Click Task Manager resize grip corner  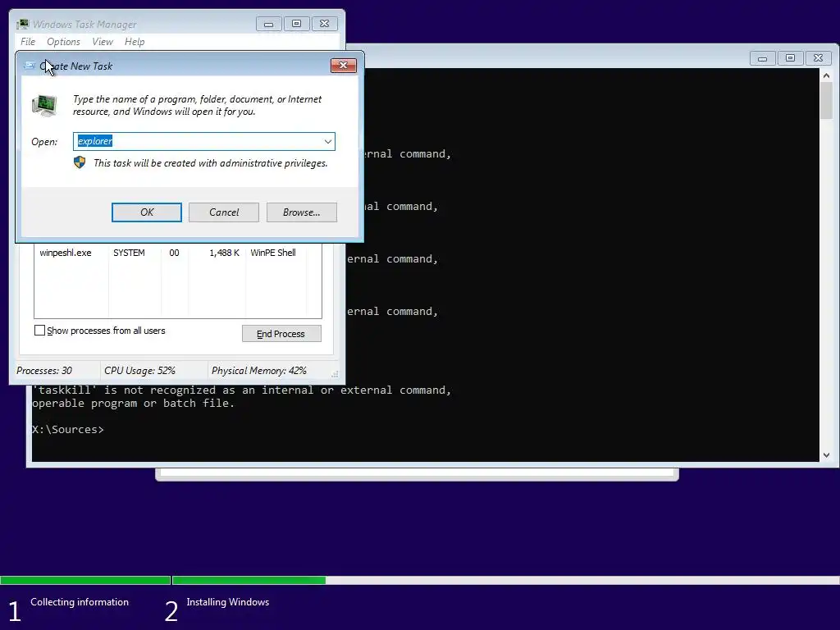(336, 374)
